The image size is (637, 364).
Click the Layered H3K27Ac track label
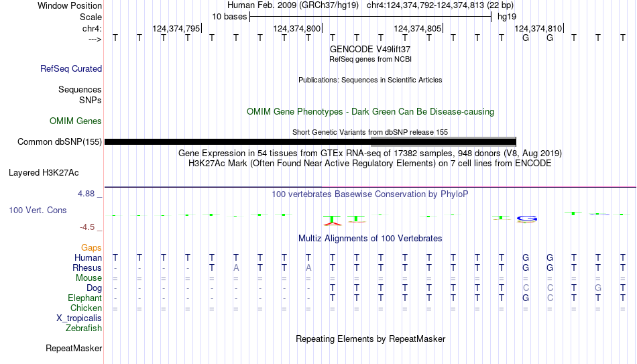(x=44, y=173)
